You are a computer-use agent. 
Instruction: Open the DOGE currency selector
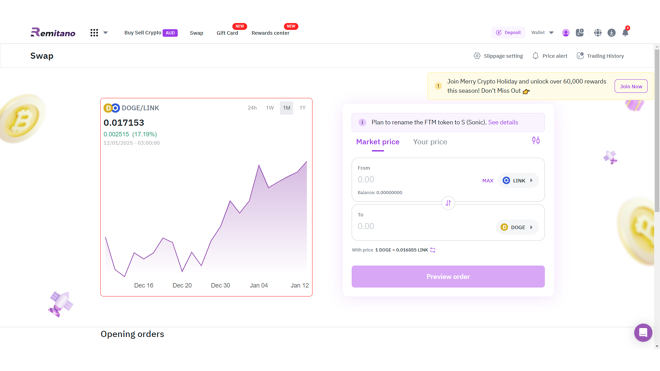(x=517, y=227)
